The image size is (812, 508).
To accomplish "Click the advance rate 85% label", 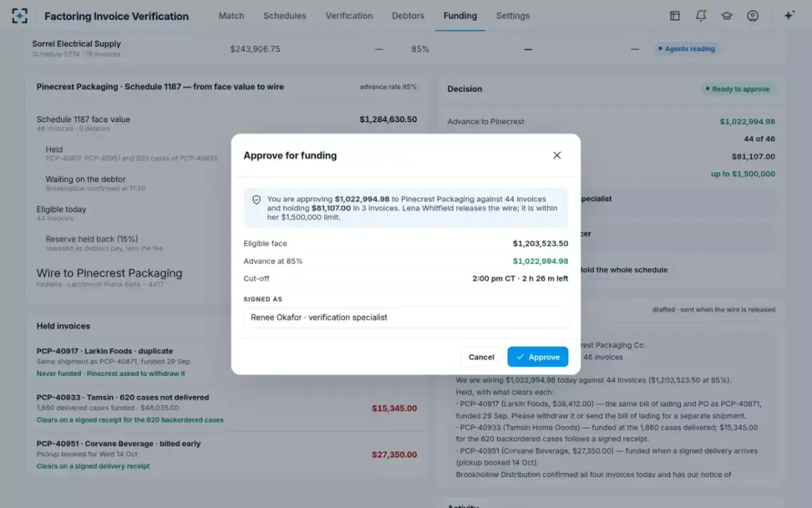I will [388, 87].
